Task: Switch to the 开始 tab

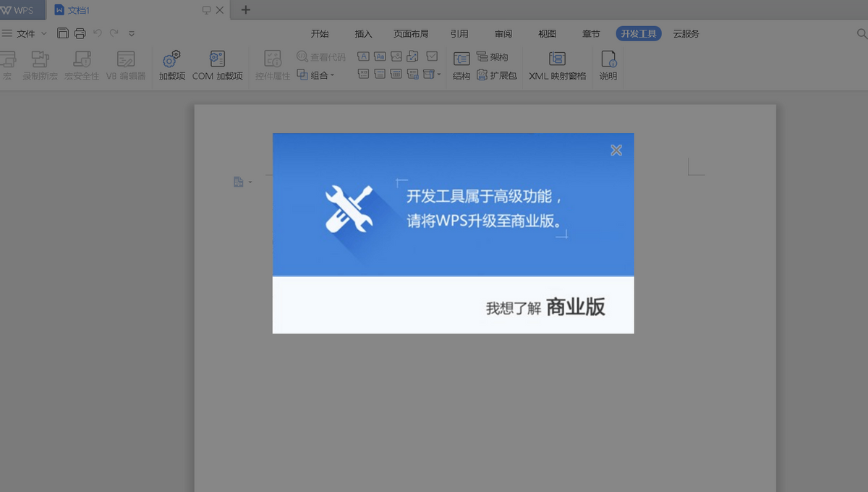Action: (320, 34)
